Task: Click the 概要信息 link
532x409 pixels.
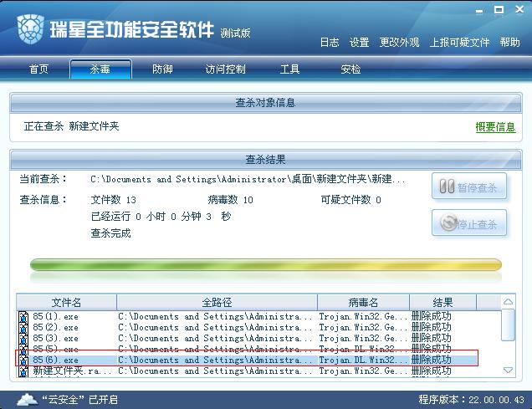Action: pos(495,127)
